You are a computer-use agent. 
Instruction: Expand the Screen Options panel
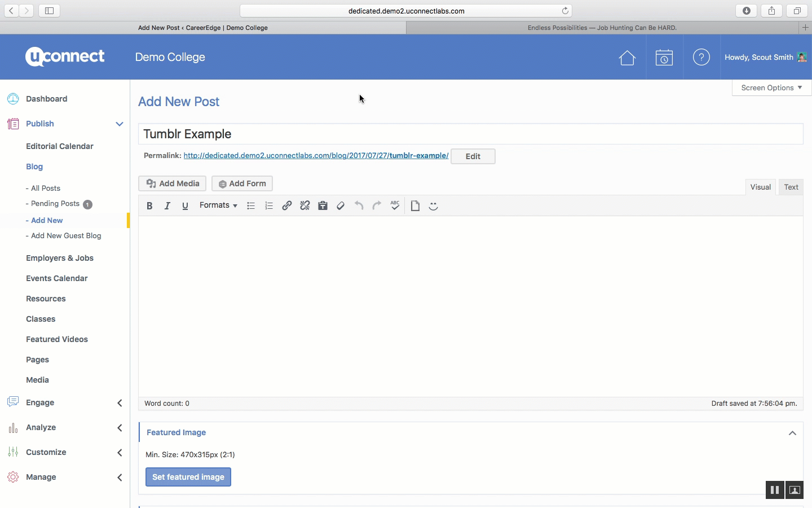tap(771, 88)
